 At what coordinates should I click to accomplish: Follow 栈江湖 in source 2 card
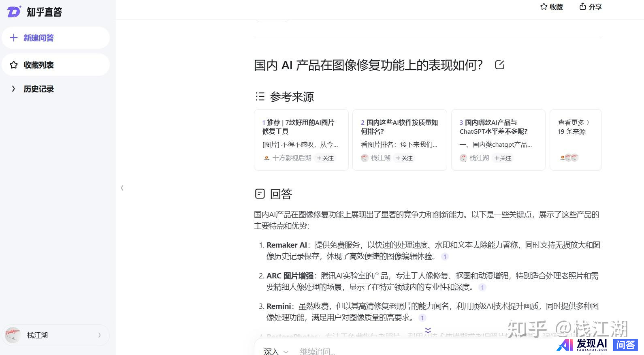point(404,158)
